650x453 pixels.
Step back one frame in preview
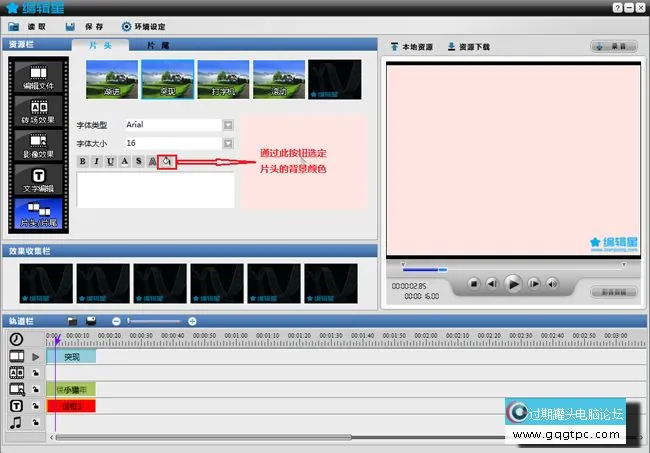pyautogui.click(x=492, y=283)
